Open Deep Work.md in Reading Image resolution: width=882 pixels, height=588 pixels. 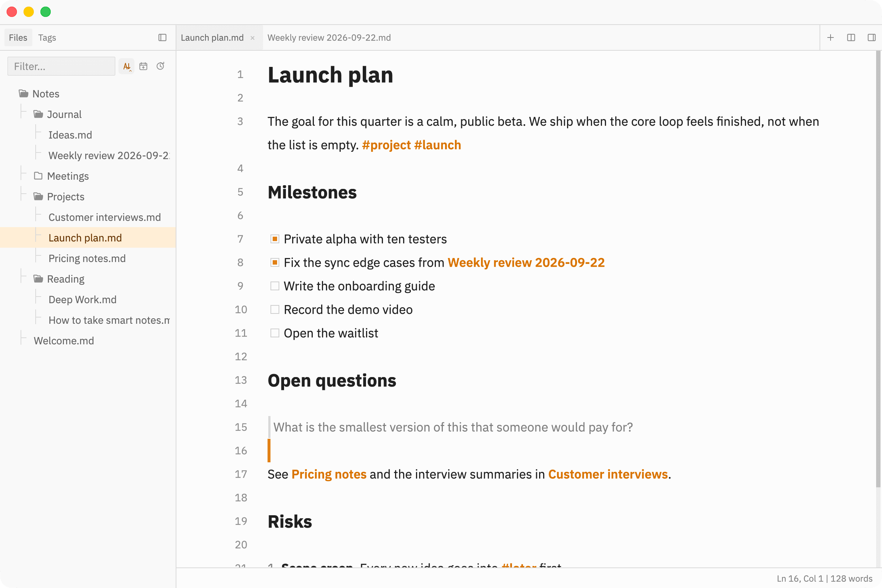82,300
